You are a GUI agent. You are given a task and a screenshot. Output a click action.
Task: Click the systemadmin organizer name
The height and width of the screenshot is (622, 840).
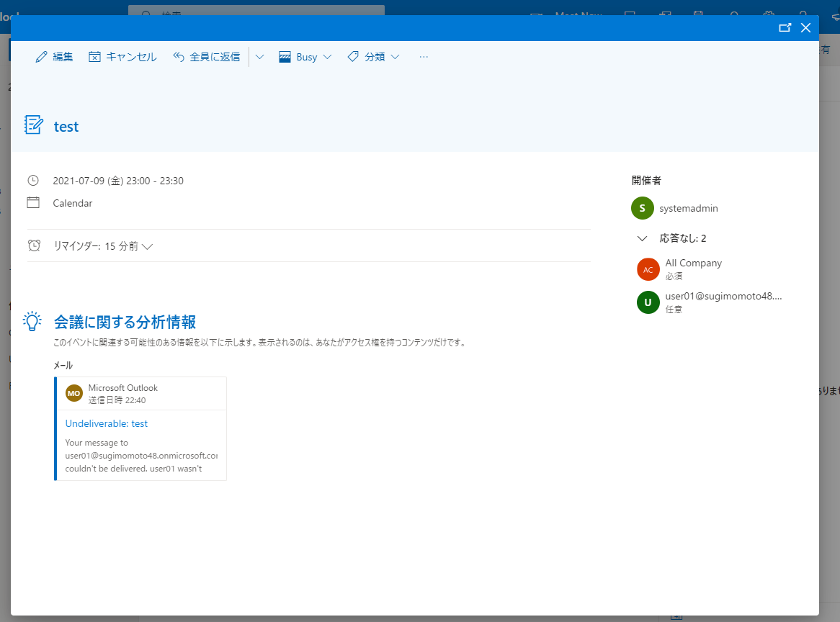click(689, 208)
